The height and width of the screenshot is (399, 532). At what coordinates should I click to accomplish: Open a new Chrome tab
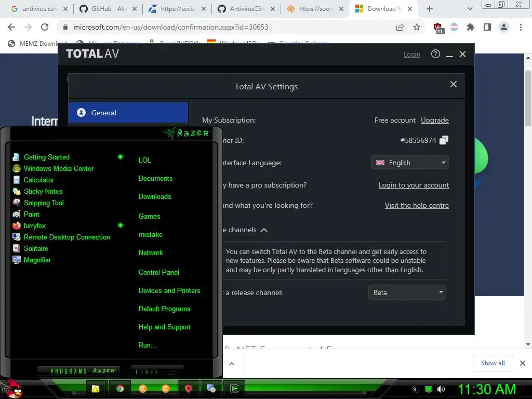(x=430, y=9)
